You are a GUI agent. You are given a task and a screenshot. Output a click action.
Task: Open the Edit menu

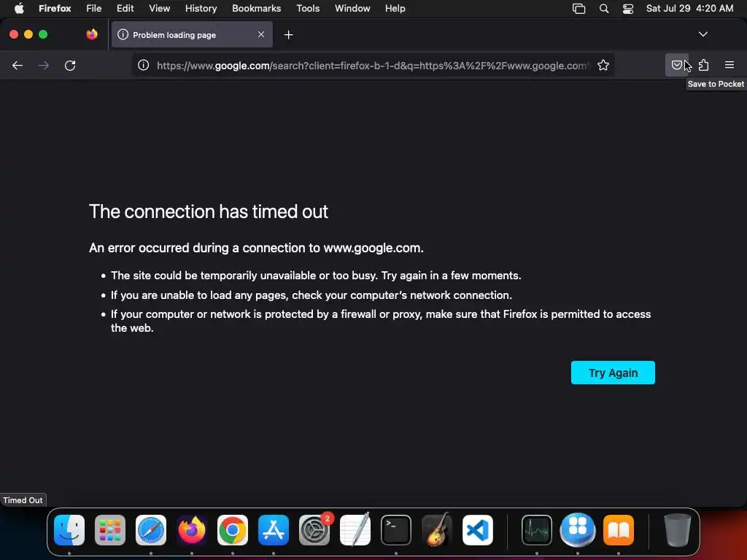point(125,8)
